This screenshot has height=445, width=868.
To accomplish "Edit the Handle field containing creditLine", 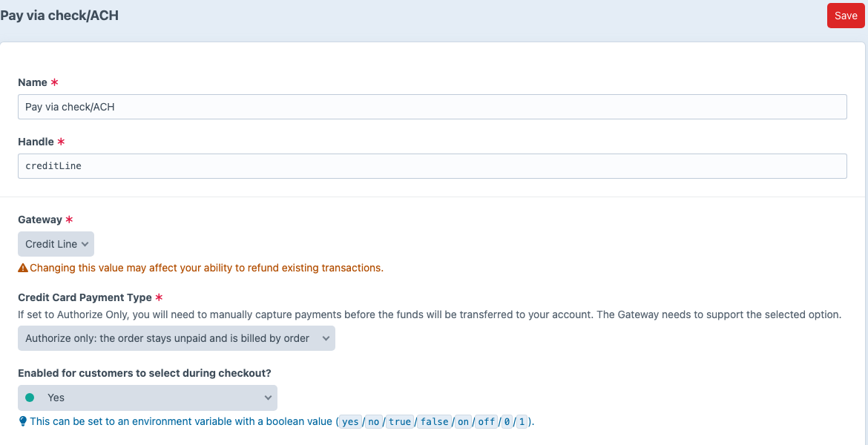I will coord(433,166).
